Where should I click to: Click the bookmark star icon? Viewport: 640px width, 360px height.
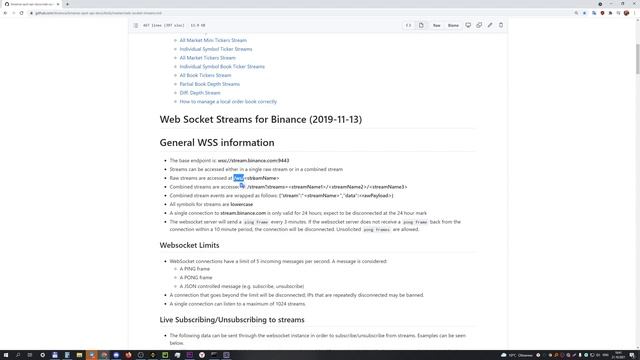point(584,13)
